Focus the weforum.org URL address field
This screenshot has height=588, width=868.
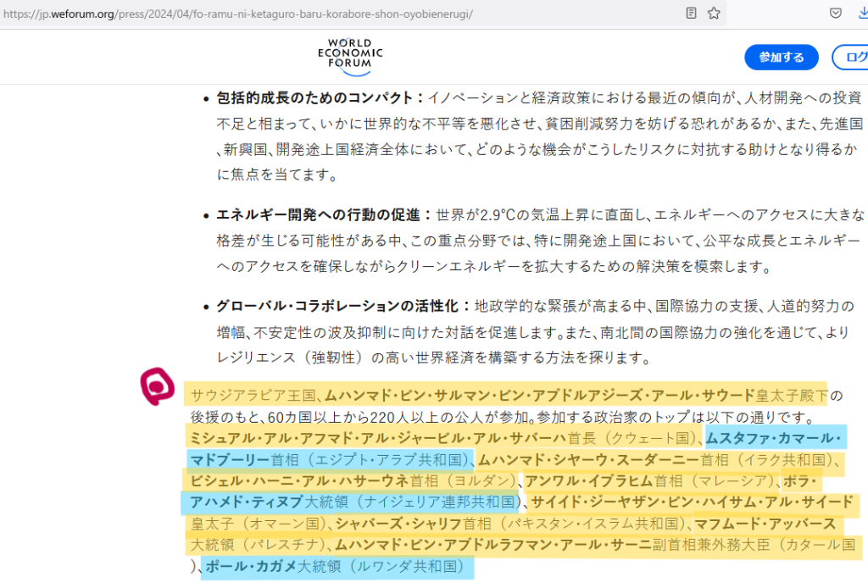tap(339, 14)
